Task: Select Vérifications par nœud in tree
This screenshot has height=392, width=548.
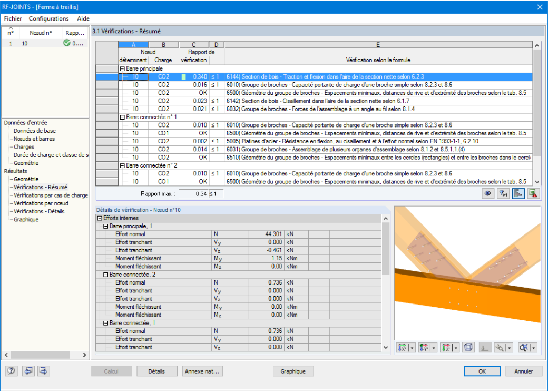Action: [x=41, y=203]
